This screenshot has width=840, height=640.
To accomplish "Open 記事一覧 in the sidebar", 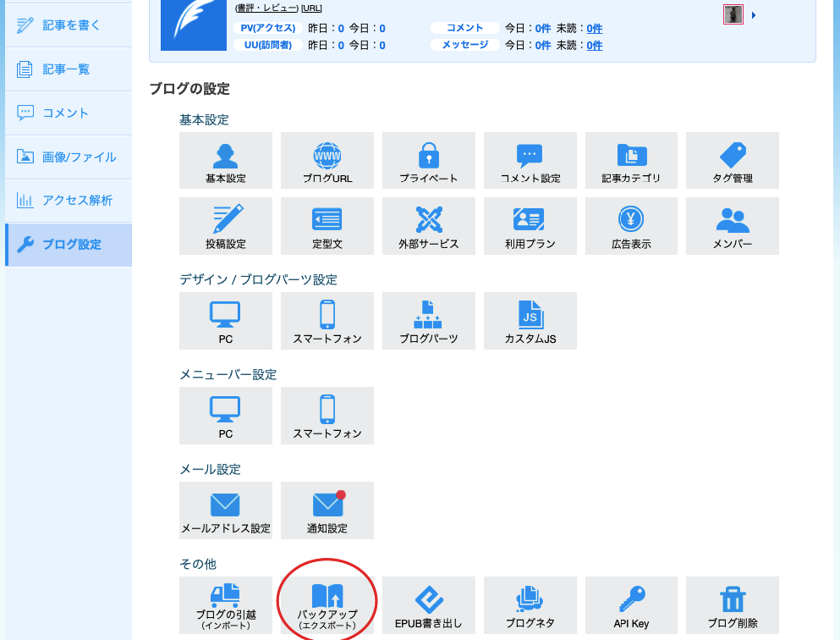I will [x=69, y=69].
